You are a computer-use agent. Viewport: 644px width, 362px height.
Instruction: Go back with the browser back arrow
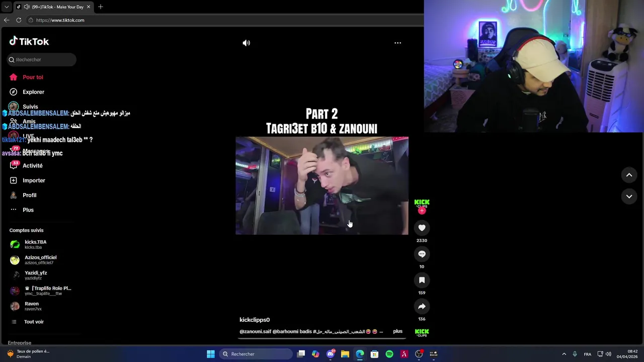coord(7,20)
